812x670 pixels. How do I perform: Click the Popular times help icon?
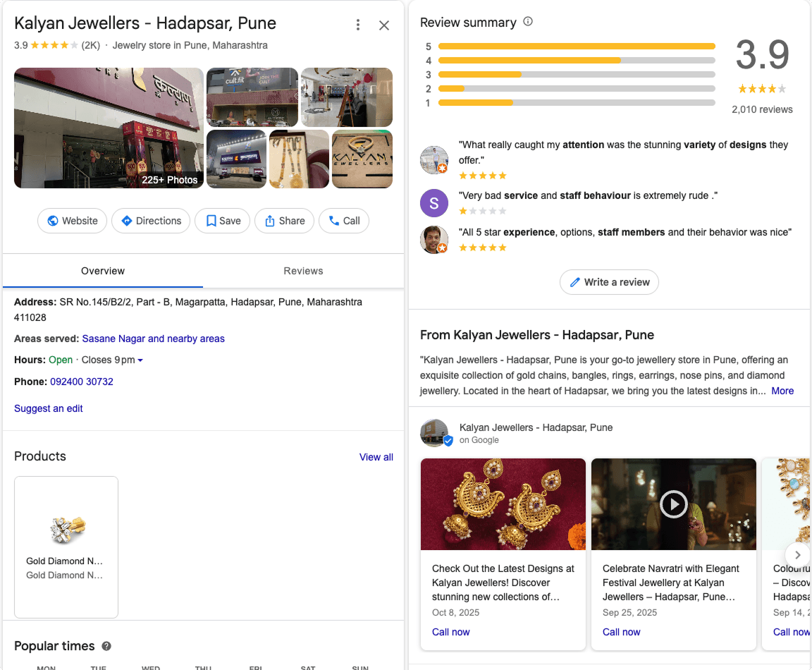coord(106,646)
